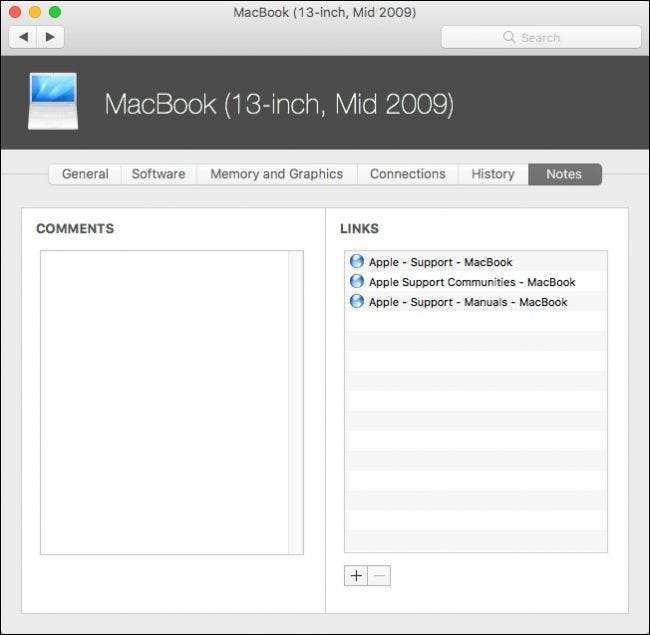This screenshot has height=635, width=650.
Task: Click the window title text in title bar
Action: pos(325,12)
